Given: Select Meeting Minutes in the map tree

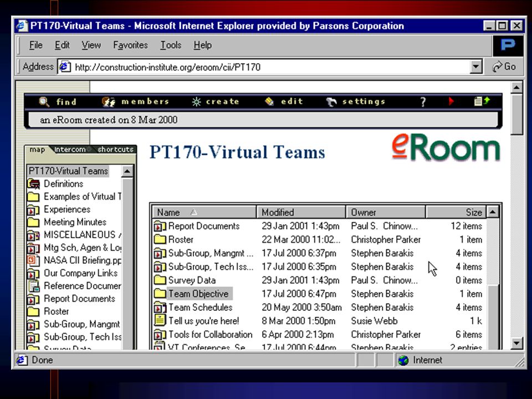Looking at the screenshot, I should [75, 222].
